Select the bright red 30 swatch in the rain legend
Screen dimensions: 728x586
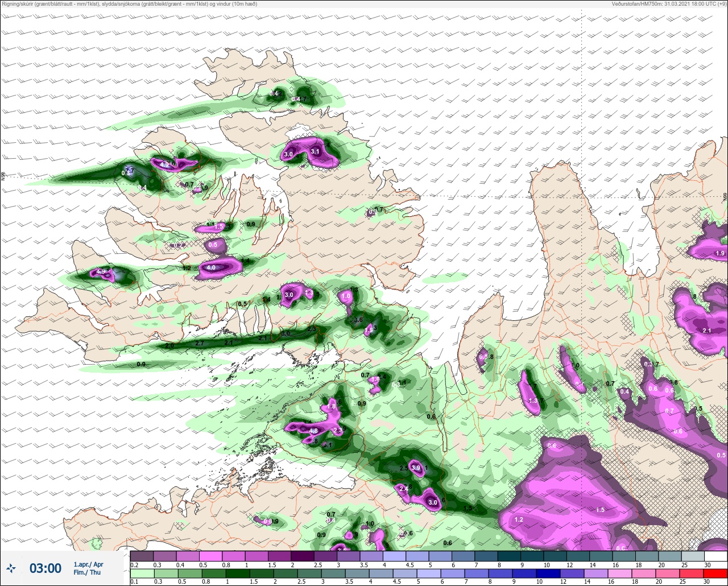pyautogui.click(x=715, y=573)
